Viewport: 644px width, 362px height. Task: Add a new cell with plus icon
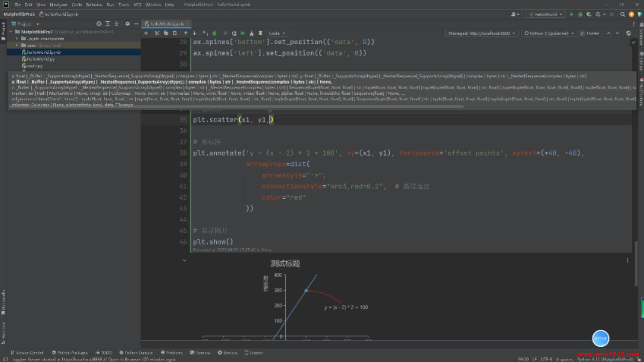coord(146,33)
